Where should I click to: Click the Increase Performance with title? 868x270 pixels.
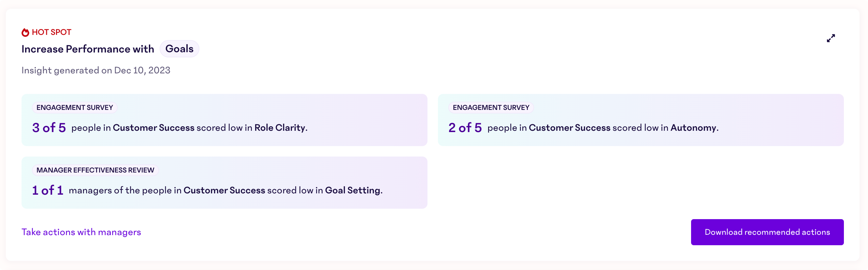88,49
